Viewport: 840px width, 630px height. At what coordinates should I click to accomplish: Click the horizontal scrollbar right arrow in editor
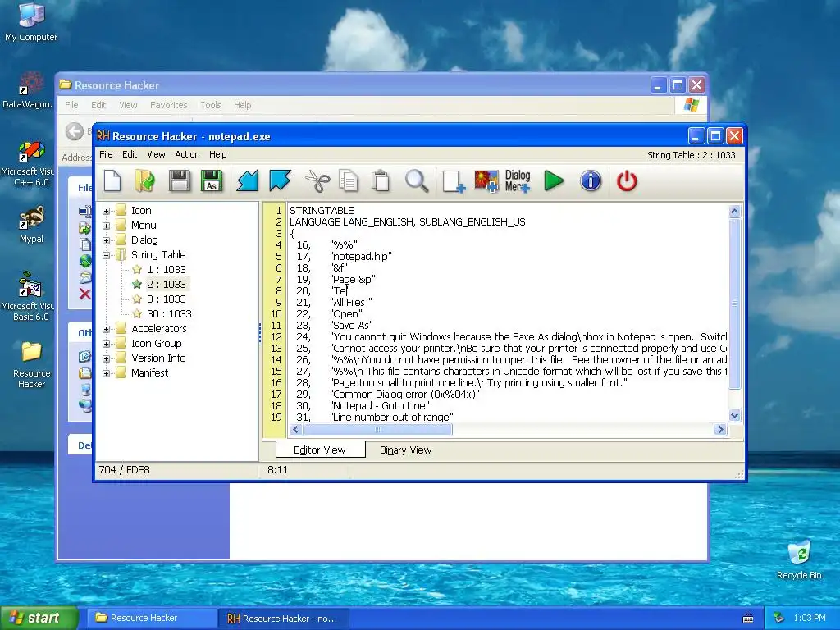[x=720, y=429]
